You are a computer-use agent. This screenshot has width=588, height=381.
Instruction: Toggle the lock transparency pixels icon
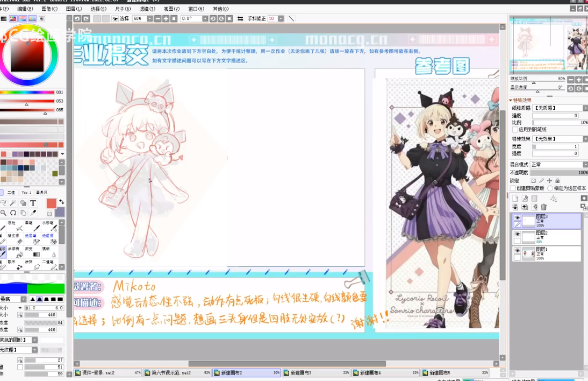point(533,181)
